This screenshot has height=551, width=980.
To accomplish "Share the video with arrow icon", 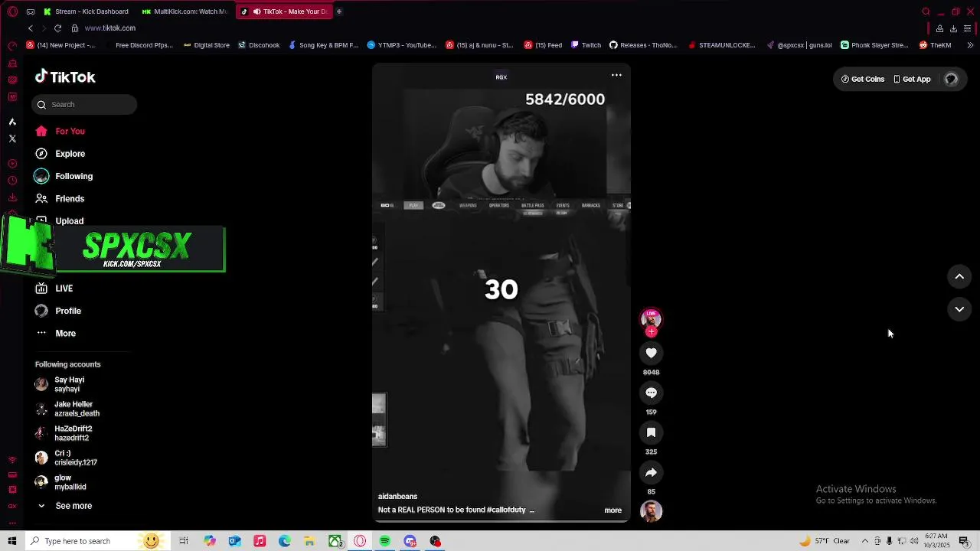I will click(651, 472).
